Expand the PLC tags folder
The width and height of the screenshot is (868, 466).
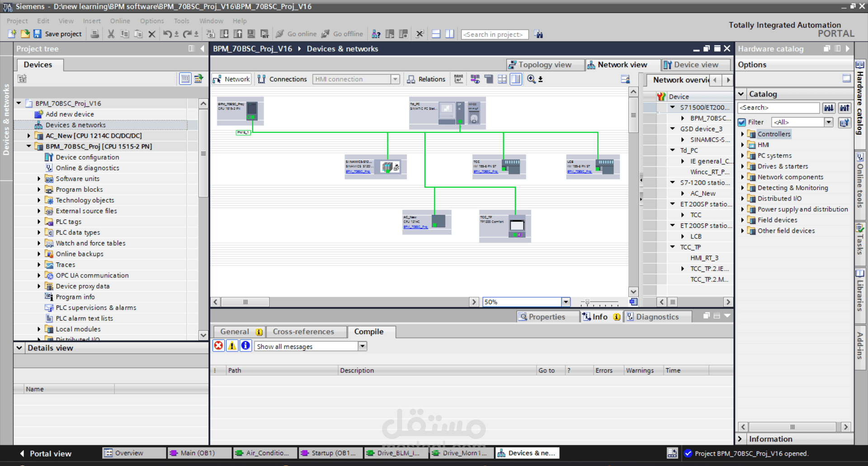pos(39,222)
